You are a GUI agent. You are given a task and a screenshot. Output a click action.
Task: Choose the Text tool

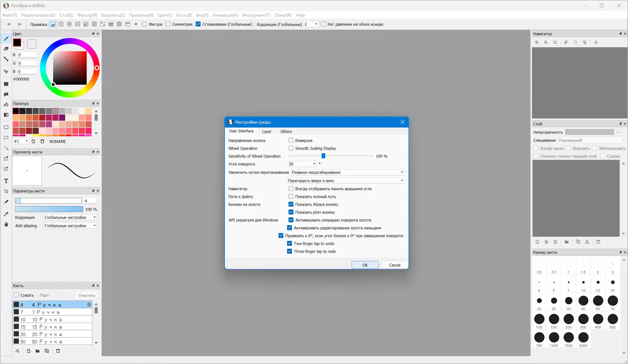pyautogui.click(x=6, y=181)
